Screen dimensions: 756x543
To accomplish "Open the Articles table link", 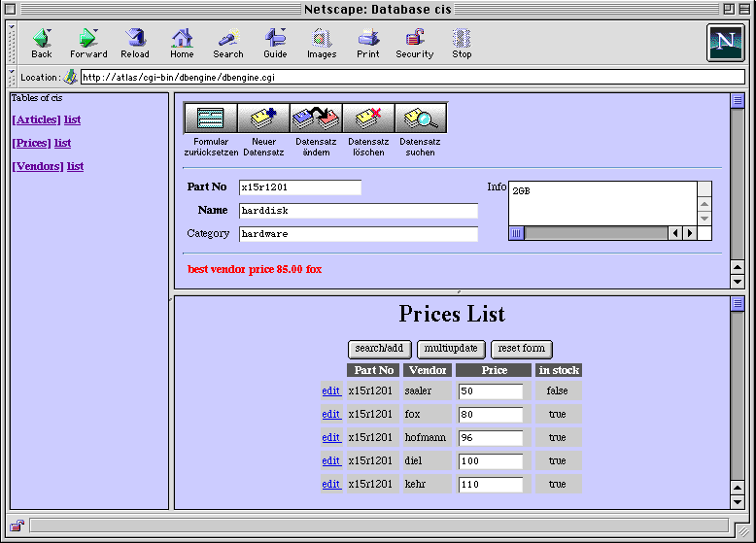I will tap(36, 119).
